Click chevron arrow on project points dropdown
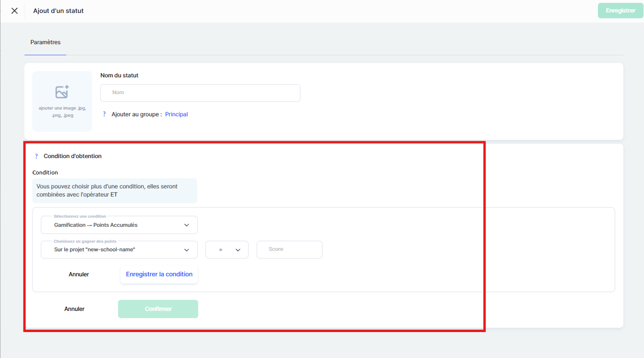This screenshot has height=358, width=644. coord(187,250)
